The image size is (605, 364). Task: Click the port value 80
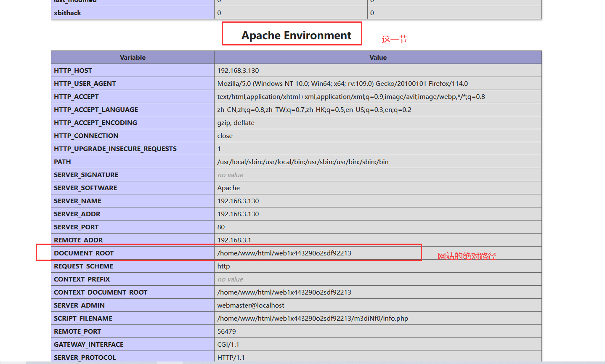(221, 227)
